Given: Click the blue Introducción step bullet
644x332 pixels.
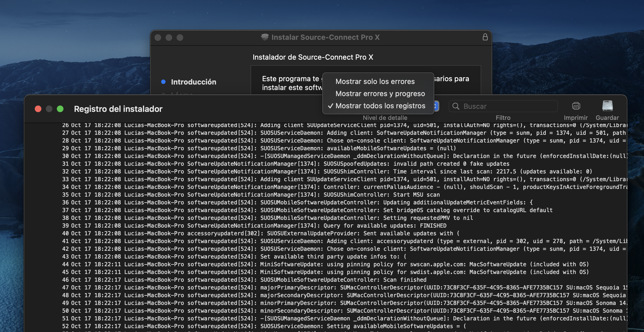Looking at the screenshot, I should click(163, 82).
